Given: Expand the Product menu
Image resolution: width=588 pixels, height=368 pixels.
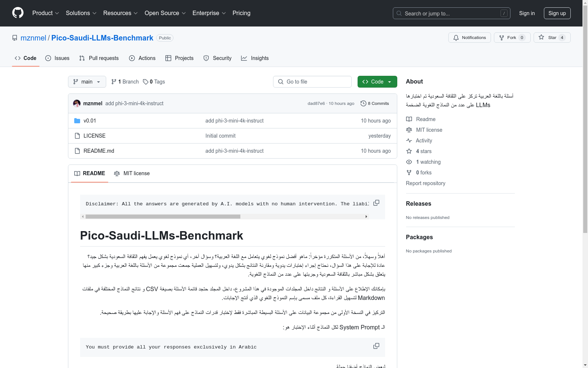Looking at the screenshot, I should point(46,13).
